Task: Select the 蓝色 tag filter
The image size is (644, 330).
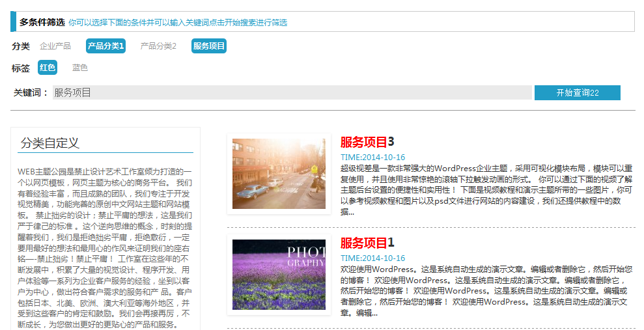Action: pyautogui.click(x=80, y=68)
